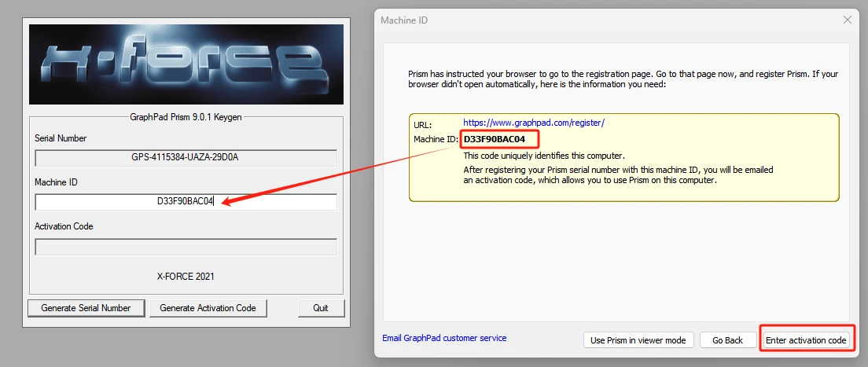The height and width of the screenshot is (367, 868).
Task: Click the Generate Activation Code button
Action: click(208, 308)
